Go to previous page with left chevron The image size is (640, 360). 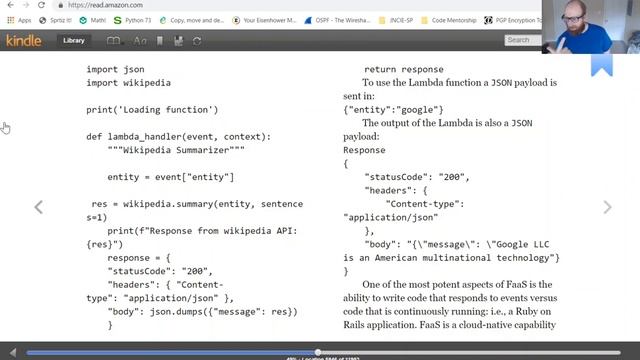point(39,207)
